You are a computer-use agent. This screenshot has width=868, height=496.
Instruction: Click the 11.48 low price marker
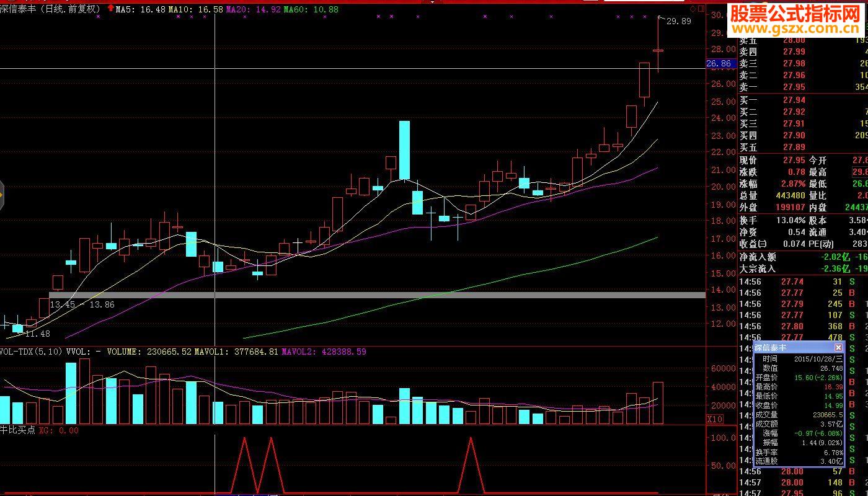(x=38, y=334)
